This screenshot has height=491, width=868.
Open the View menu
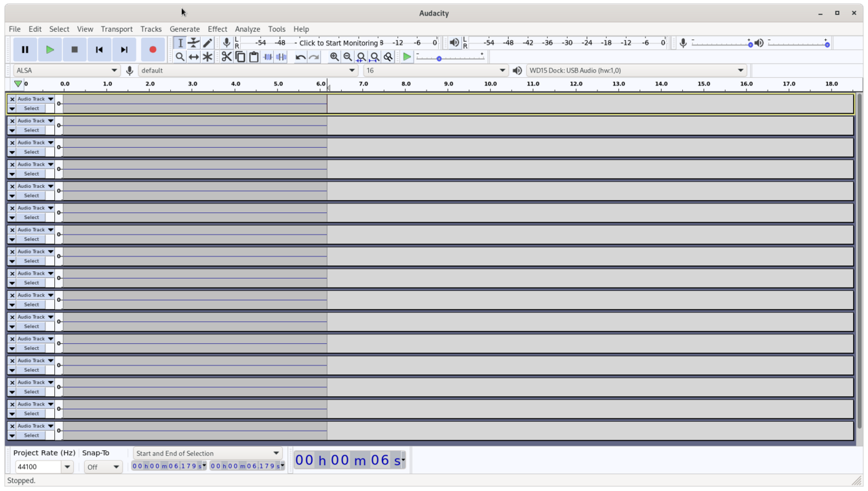click(x=85, y=29)
